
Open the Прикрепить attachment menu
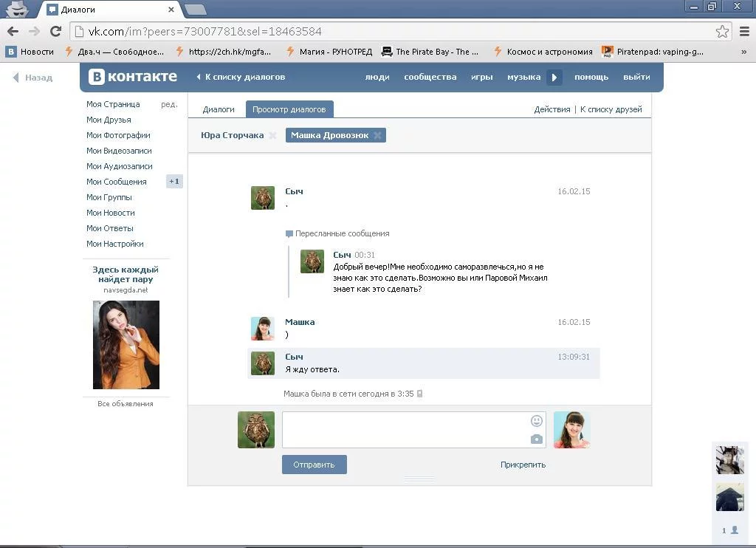(x=523, y=465)
